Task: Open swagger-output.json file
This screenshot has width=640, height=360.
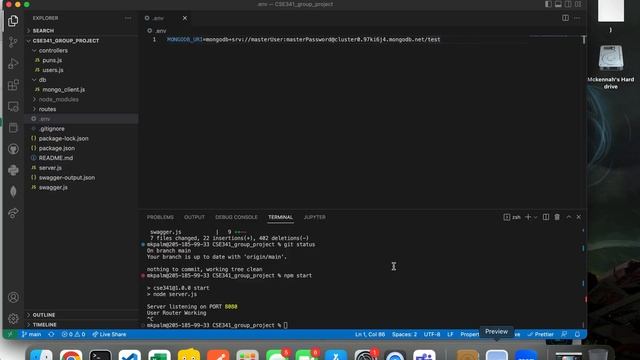Action: 81,178
